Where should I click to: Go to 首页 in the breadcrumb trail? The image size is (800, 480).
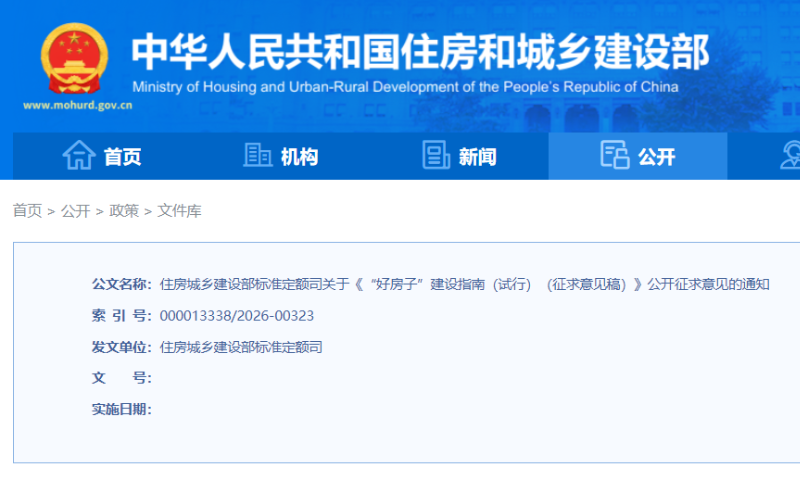pyautogui.click(x=27, y=211)
